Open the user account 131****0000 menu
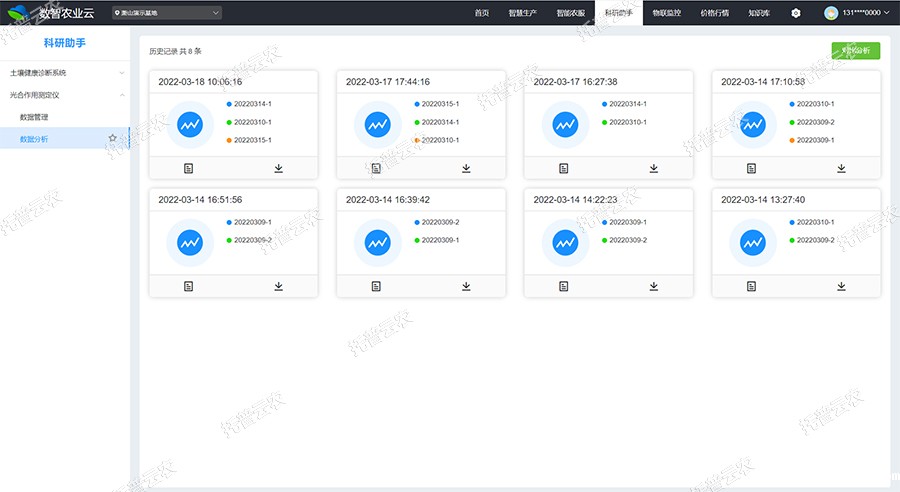Screen dimensions: 900x492 point(857,13)
